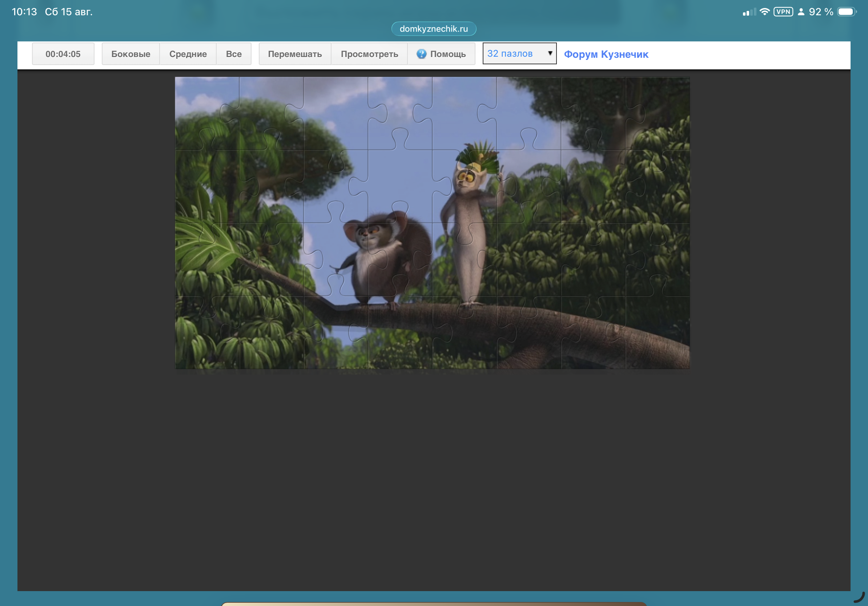This screenshot has width=868, height=606.
Task: Tap the battery icon in status bar
Action: pyautogui.click(x=847, y=12)
